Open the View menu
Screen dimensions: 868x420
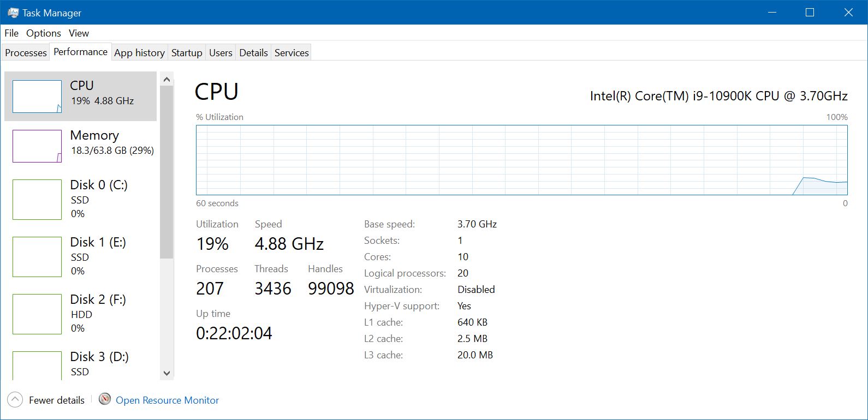[79, 33]
